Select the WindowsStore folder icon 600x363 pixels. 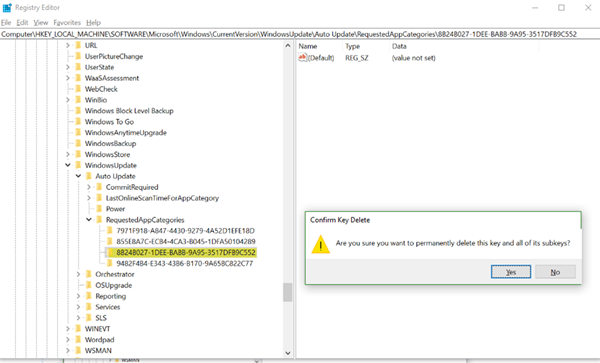tap(78, 154)
